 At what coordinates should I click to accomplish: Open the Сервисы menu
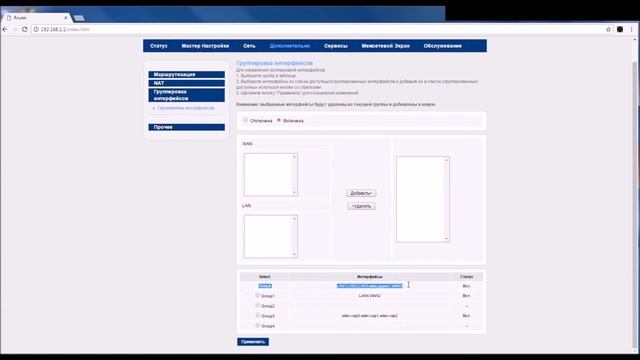tap(336, 46)
